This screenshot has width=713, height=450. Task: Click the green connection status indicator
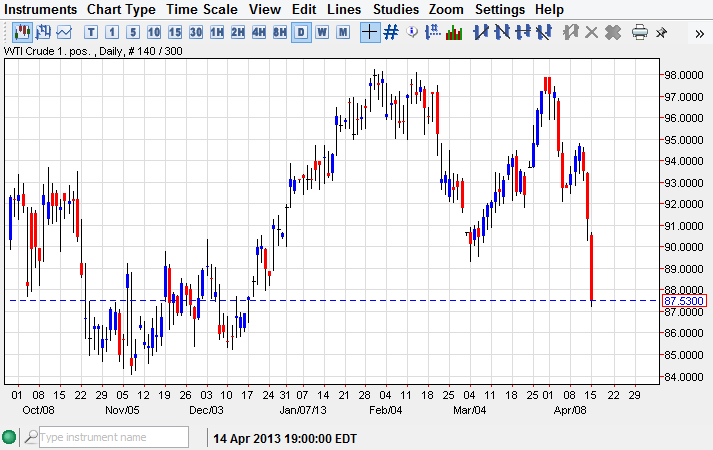click(x=9, y=437)
